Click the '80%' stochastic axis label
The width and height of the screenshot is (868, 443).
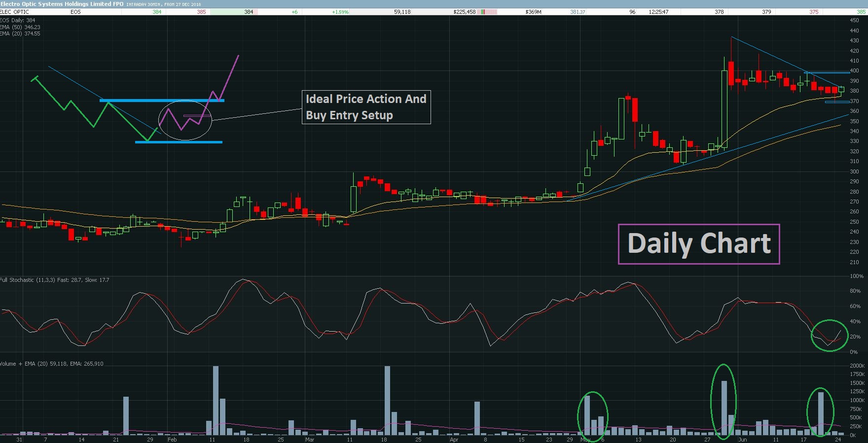[x=855, y=291]
